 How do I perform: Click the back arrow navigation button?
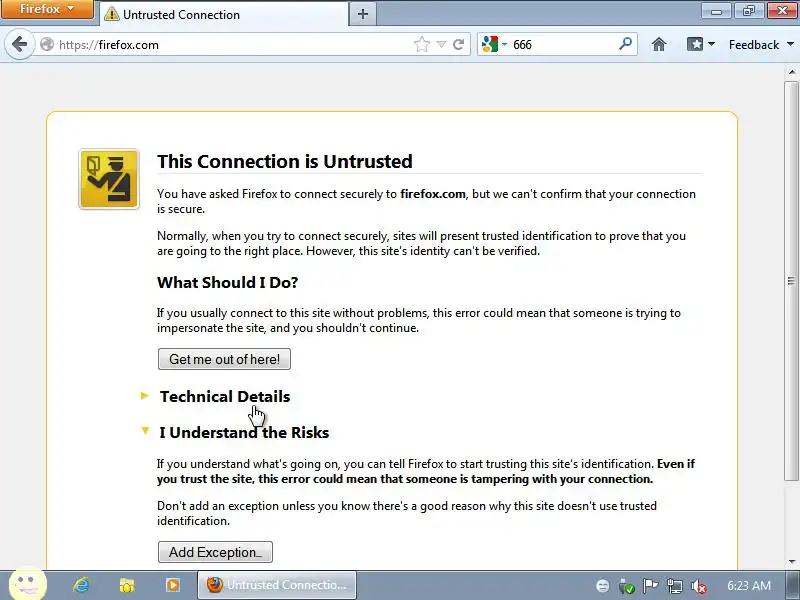[19, 44]
